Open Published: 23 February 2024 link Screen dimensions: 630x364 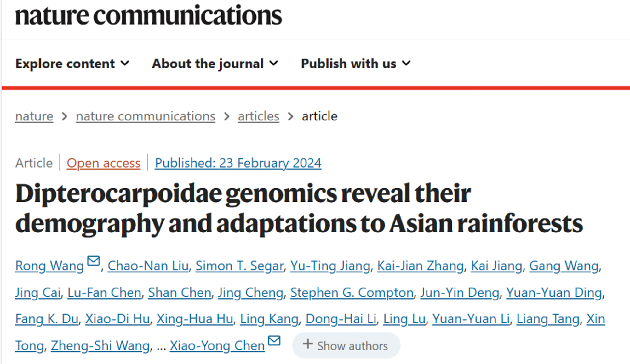[x=238, y=163]
